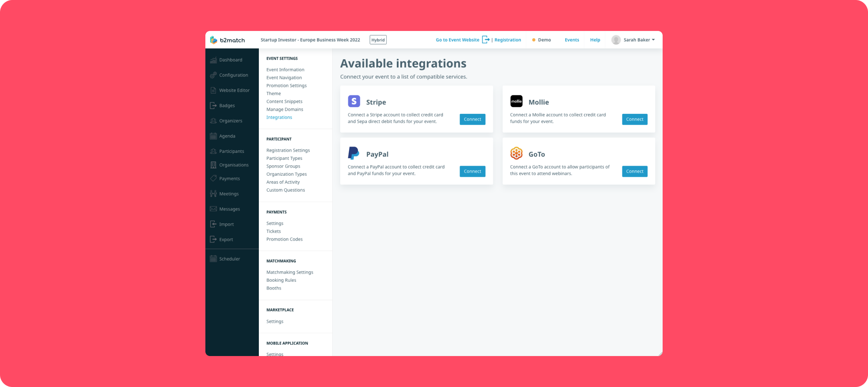This screenshot has height=387, width=868.
Task: Click the Configuration gears icon
Action: pyautogui.click(x=213, y=75)
